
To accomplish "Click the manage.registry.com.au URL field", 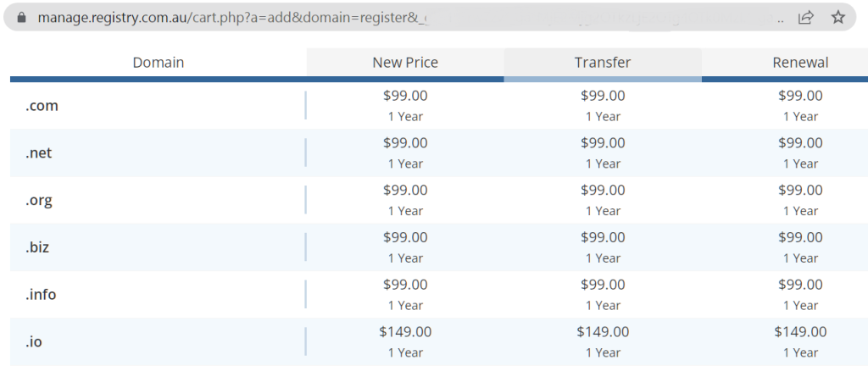I will pos(409,17).
